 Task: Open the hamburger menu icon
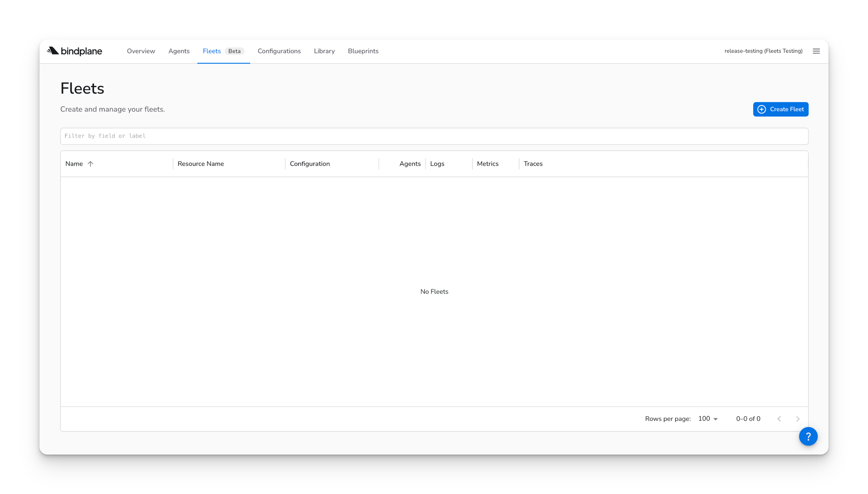click(x=816, y=51)
